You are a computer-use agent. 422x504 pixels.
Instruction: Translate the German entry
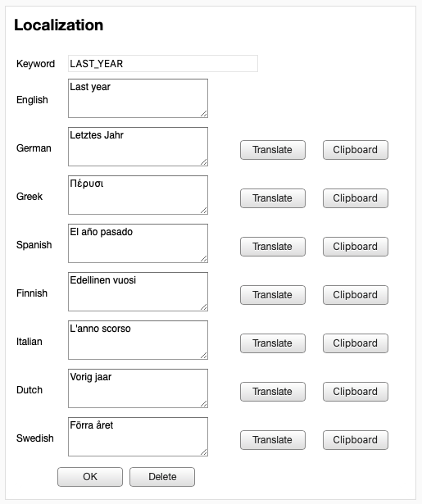[x=273, y=150]
